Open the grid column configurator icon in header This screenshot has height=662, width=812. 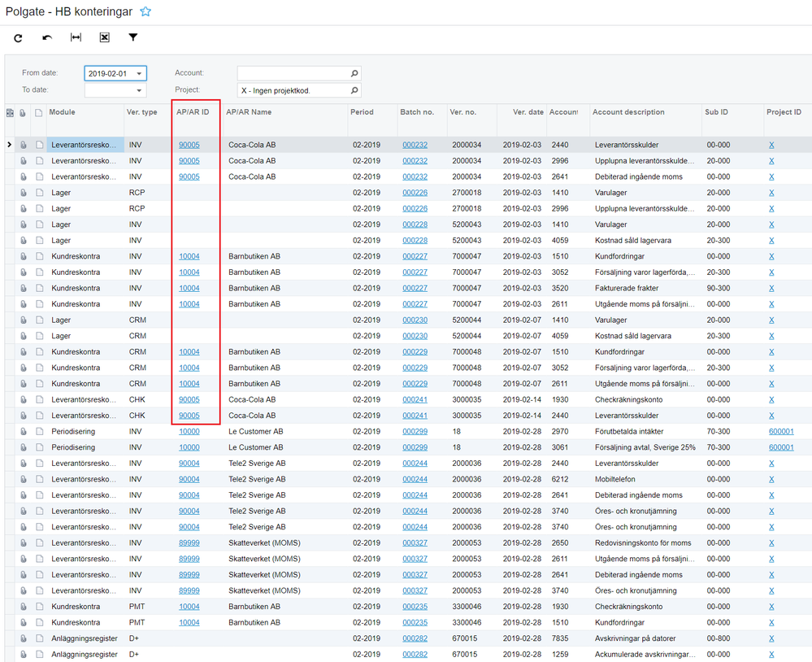pos(10,113)
